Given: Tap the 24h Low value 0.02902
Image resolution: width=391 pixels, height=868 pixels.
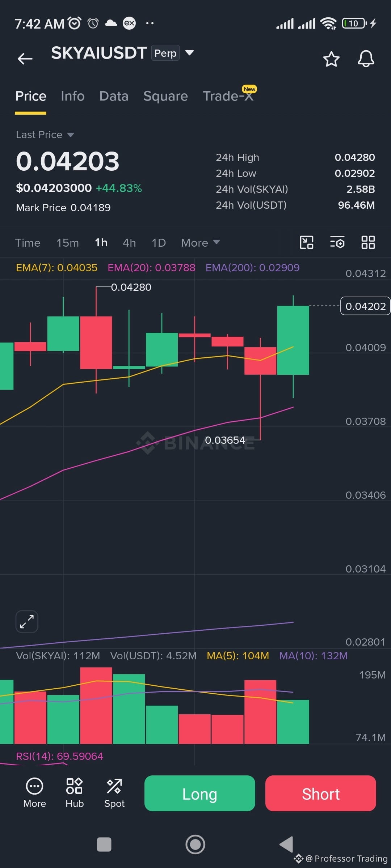Looking at the screenshot, I should (355, 173).
